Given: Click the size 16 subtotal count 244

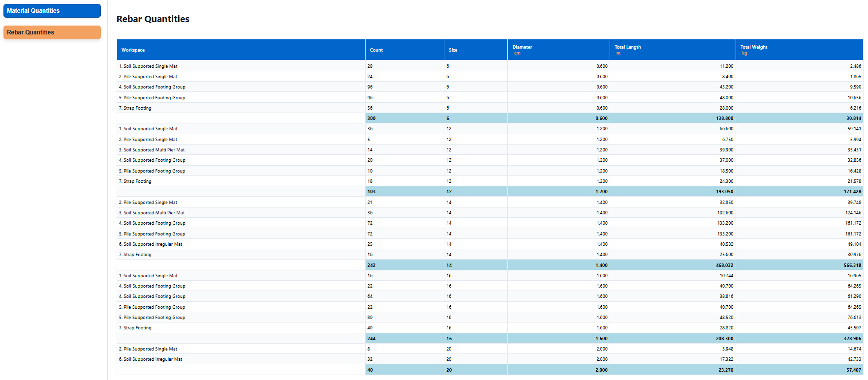Looking at the screenshot, I should point(372,339).
